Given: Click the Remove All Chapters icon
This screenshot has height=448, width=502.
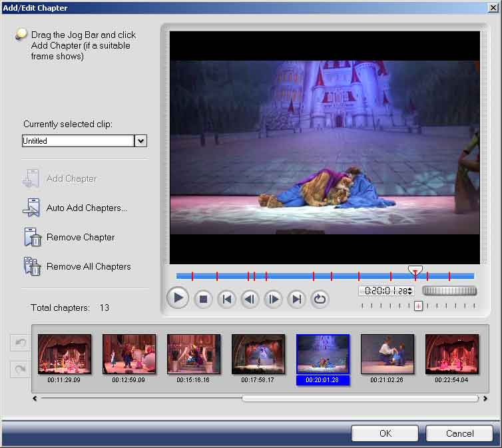Looking at the screenshot, I should [x=33, y=266].
